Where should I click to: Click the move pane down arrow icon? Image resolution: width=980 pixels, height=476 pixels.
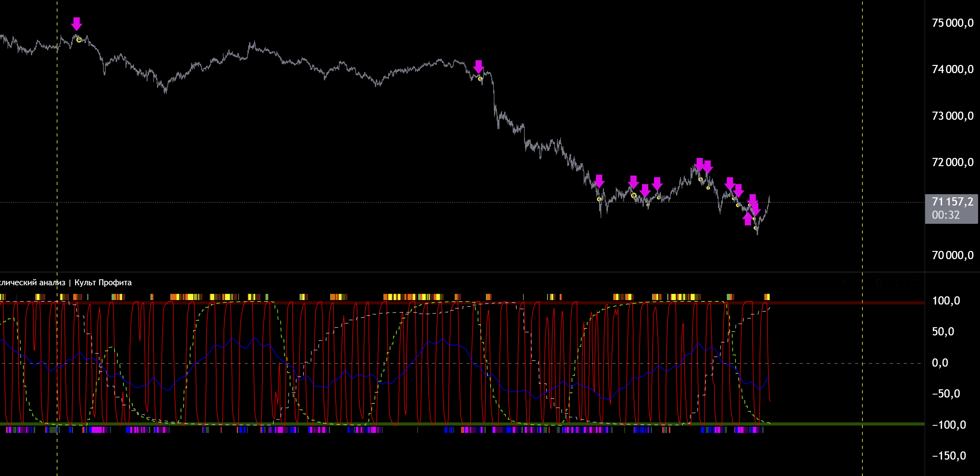861,282
